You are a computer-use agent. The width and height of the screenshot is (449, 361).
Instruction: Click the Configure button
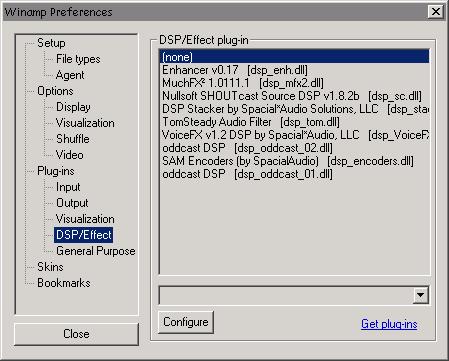(186, 322)
